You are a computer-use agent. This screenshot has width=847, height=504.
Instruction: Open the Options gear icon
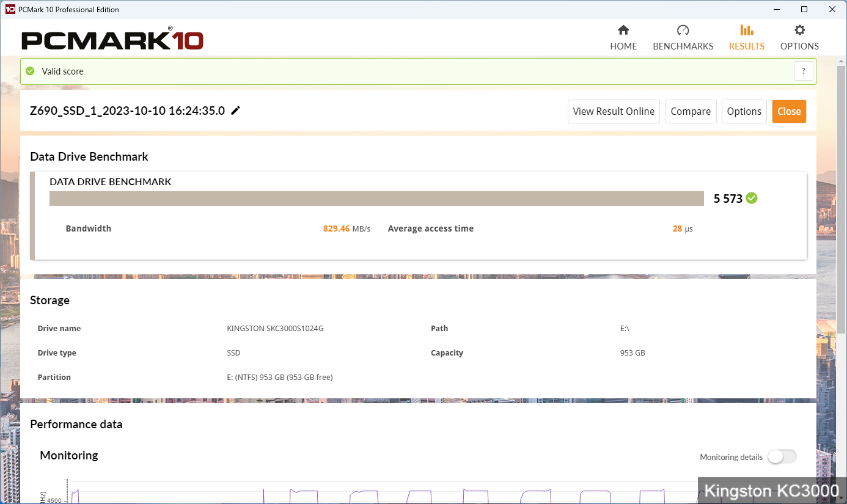(799, 30)
